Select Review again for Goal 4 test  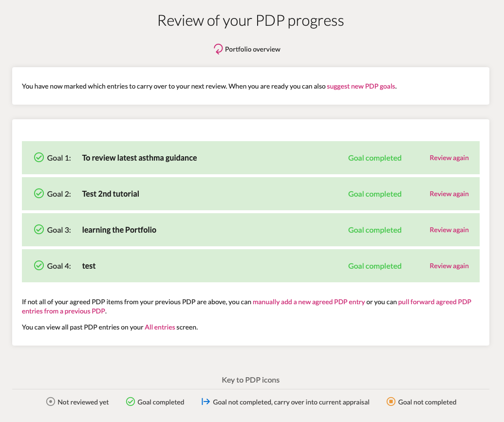449,266
